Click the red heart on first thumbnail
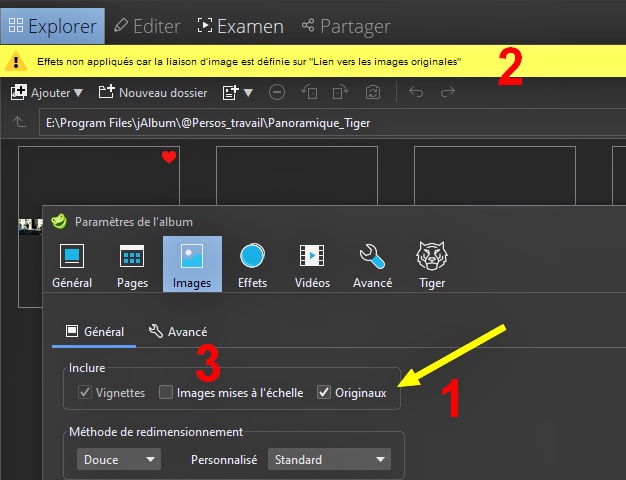 pyautogui.click(x=169, y=157)
